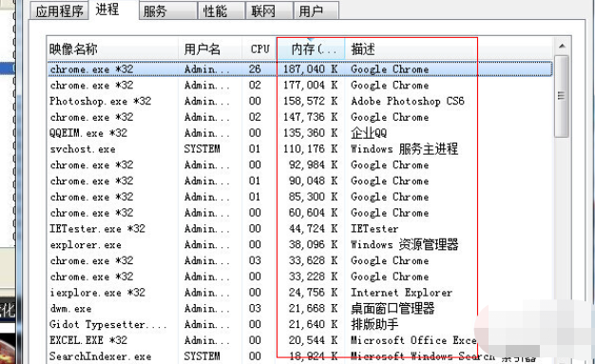Select the Gidot Typesetter process
This screenshot has height=364, width=595.
(299, 324)
